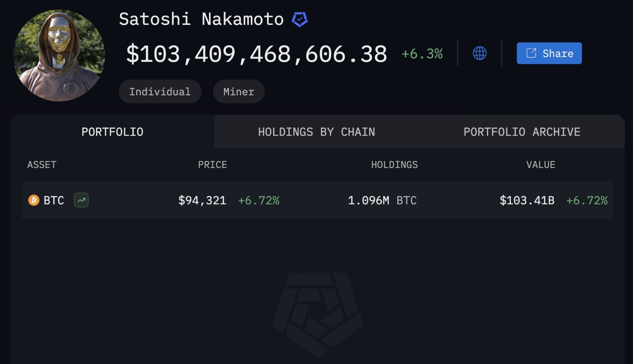Click the share arrow icon inside the Share button

pos(531,53)
